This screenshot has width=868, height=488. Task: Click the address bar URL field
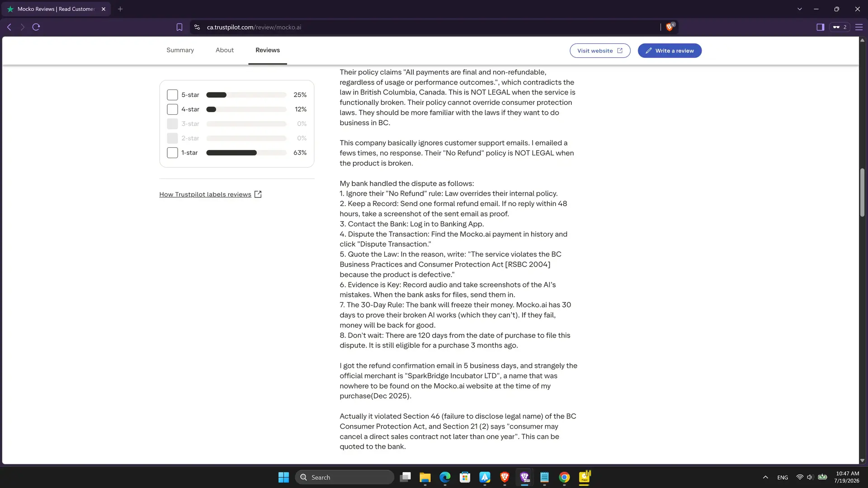(x=425, y=27)
